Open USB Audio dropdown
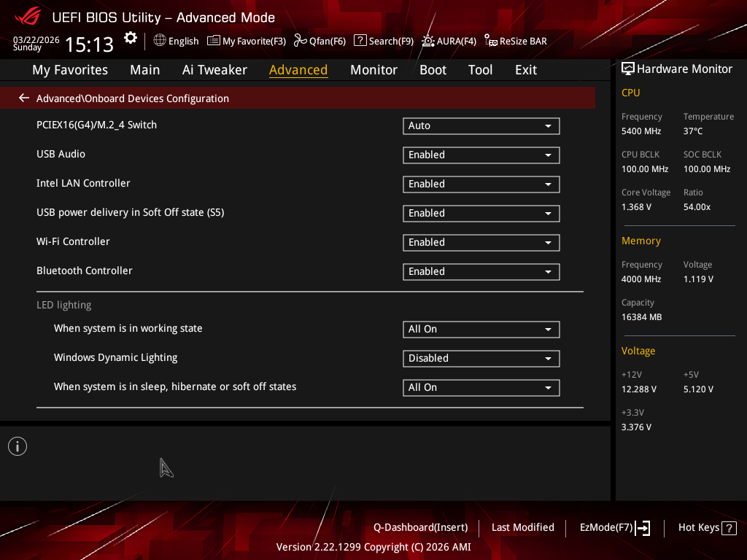The width and height of the screenshot is (747, 560). point(481,155)
